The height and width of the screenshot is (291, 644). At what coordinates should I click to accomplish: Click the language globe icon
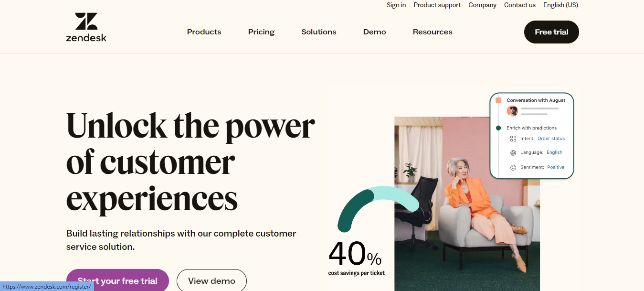pos(513,153)
